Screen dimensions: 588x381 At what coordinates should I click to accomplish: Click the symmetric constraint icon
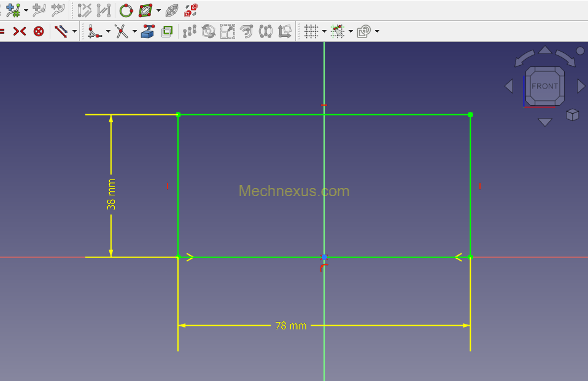pos(20,31)
